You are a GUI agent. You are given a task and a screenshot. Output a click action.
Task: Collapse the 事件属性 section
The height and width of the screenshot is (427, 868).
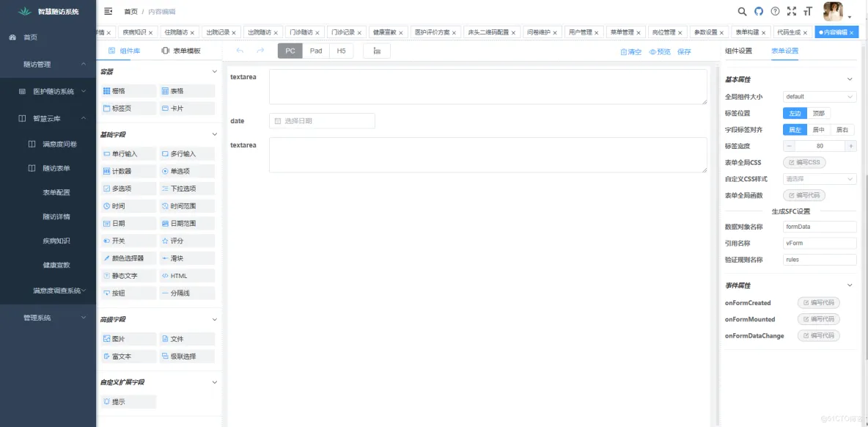point(850,285)
